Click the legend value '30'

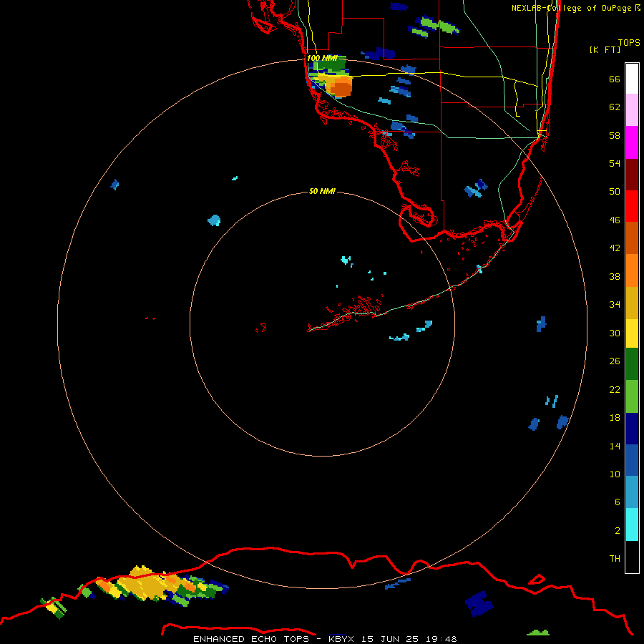pyautogui.click(x=615, y=333)
